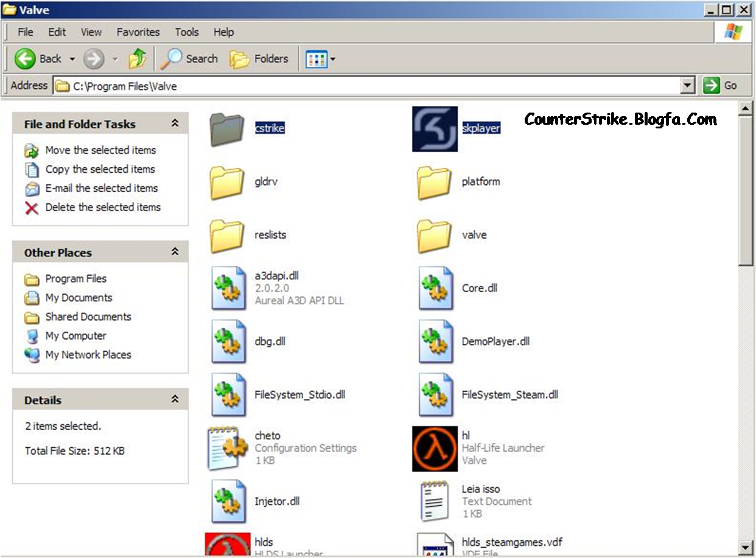Image resolution: width=756 pixels, height=558 pixels.
Task: Select the valve folder icon
Action: [x=435, y=235]
